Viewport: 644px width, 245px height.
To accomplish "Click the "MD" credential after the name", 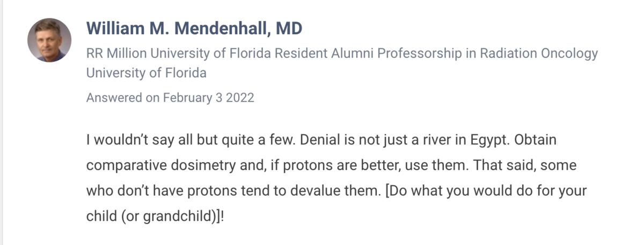I will (289, 28).
